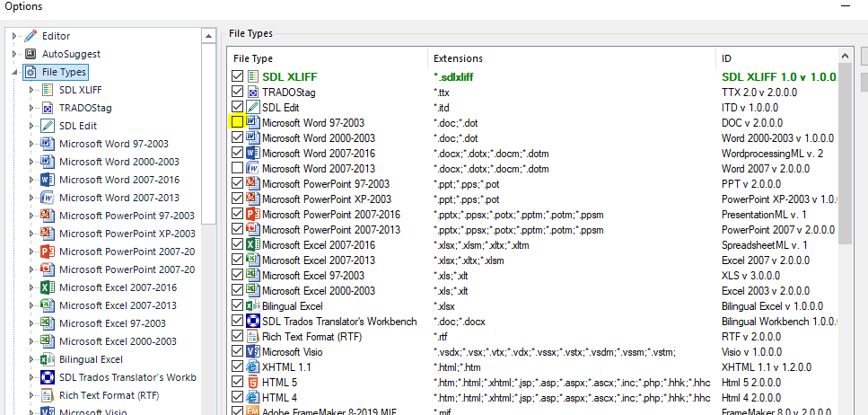Expand Microsoft Excel 97-2003 tree node
868x415 pixels.
tap(31, 323)
